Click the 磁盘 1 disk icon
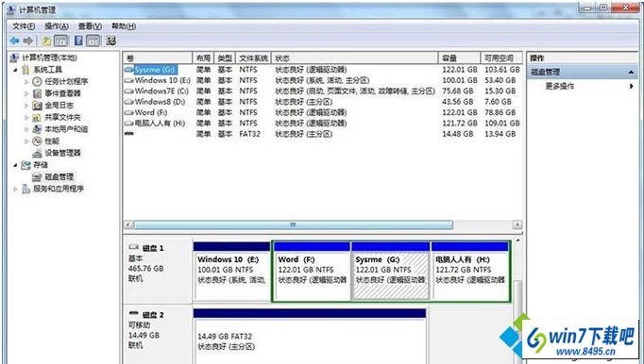 click(x=134, y=247)
